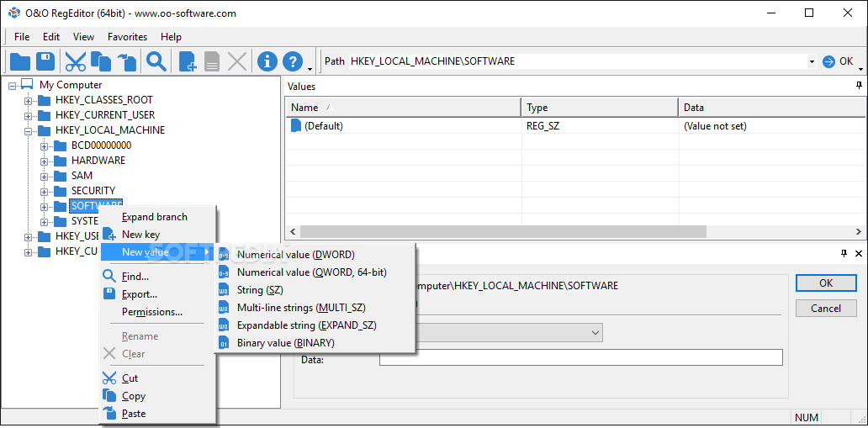Choose Export... in context menu
This screenshot has width=868, height=428.
pos(157,294)
